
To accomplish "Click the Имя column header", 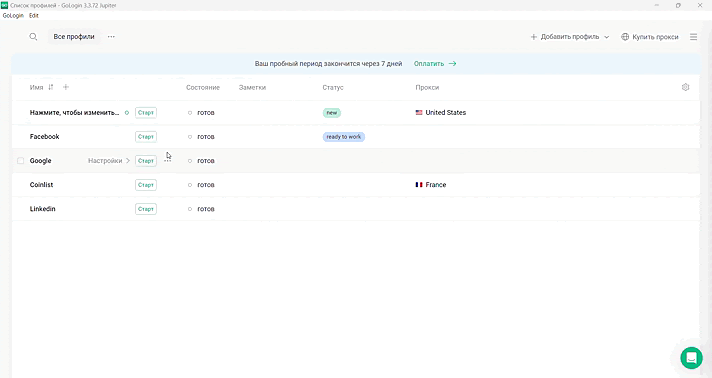I will [36, 87].
